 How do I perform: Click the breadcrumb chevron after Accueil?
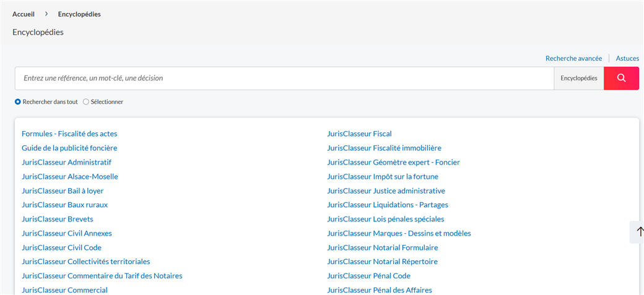pos(46,14)
